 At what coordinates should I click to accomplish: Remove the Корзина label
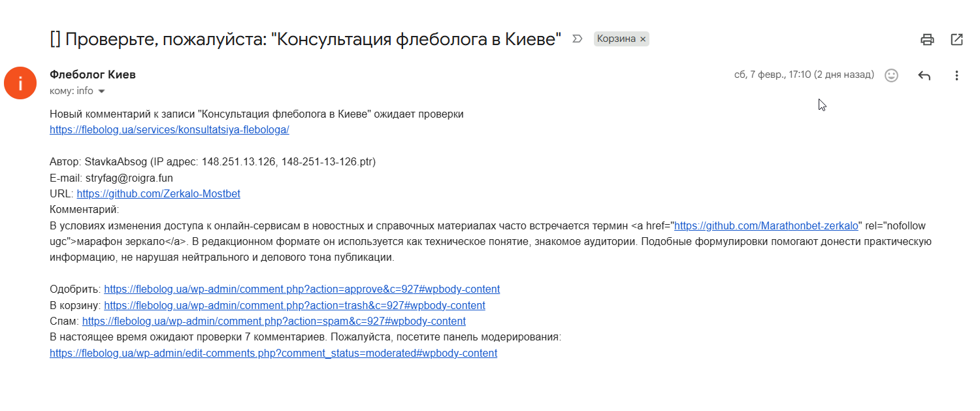pos(643,39)
